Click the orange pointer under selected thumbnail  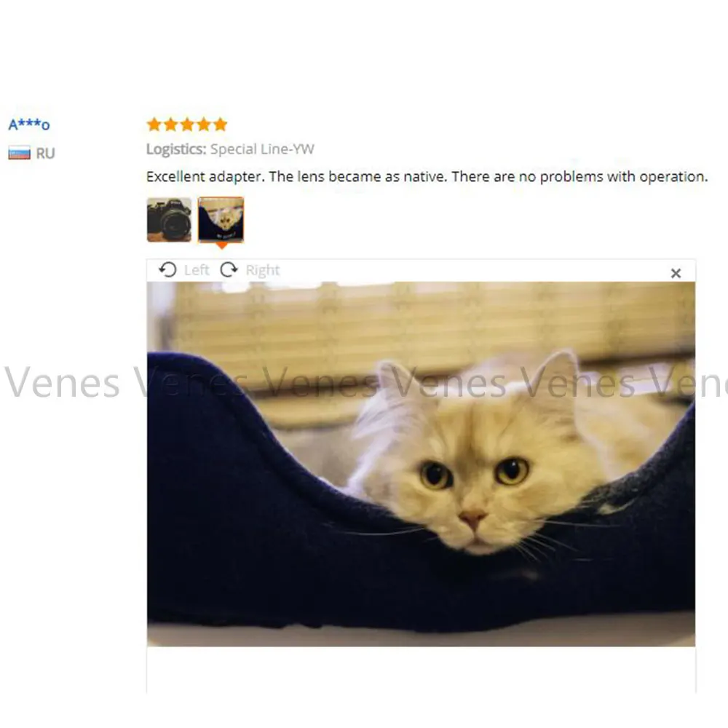[222, 245]
